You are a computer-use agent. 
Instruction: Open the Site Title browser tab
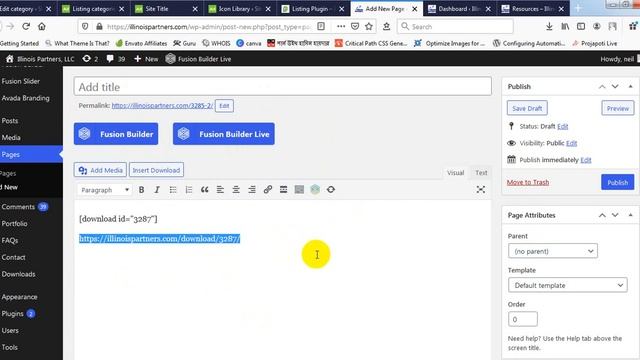(x=167, y=9)
